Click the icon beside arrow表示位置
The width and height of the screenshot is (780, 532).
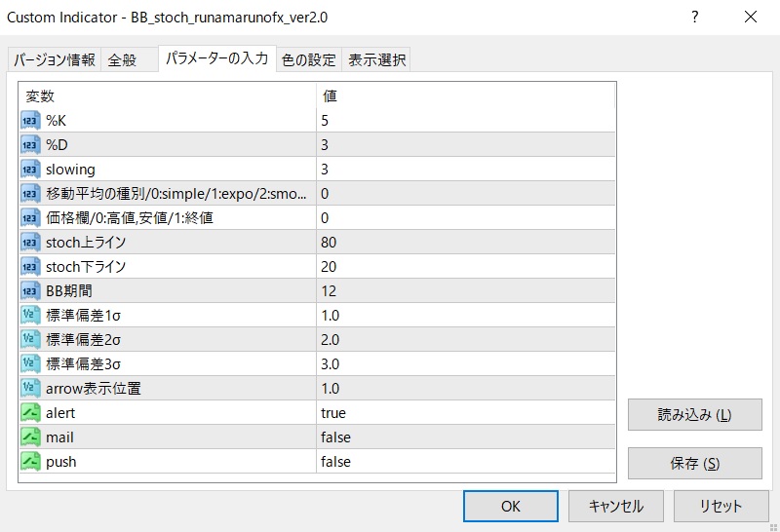pos(30,389)
